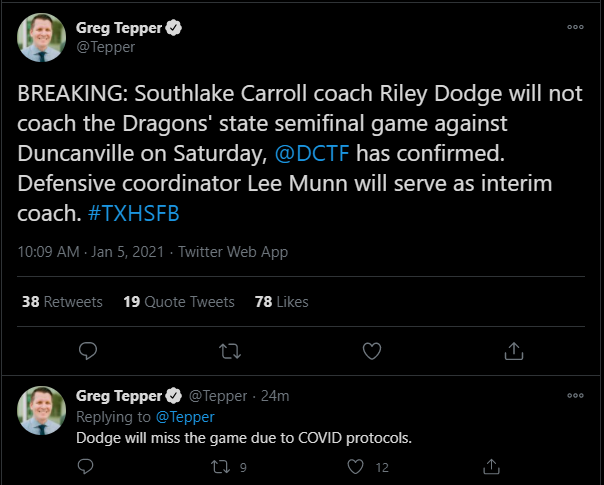Retweet the main Riley Dodge tweet
Viewport: 604px width, 485px height.
click(x=229, y=351)
